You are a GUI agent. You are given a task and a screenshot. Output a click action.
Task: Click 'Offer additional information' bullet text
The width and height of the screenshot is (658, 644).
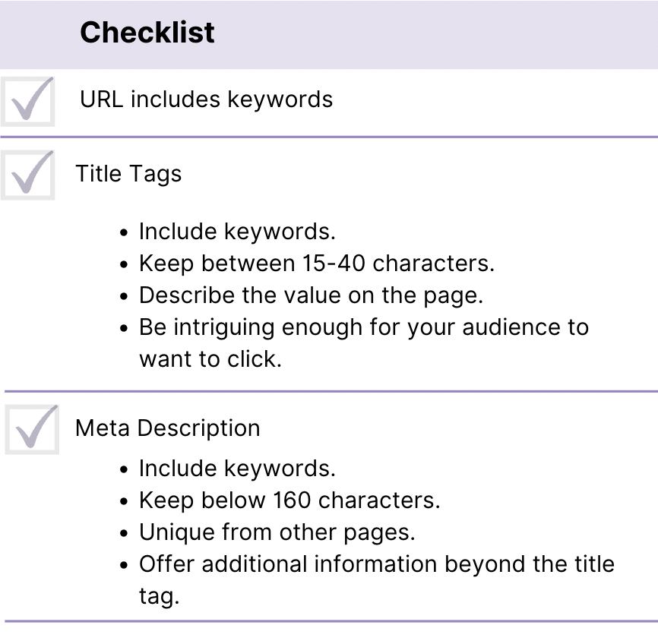376,564
